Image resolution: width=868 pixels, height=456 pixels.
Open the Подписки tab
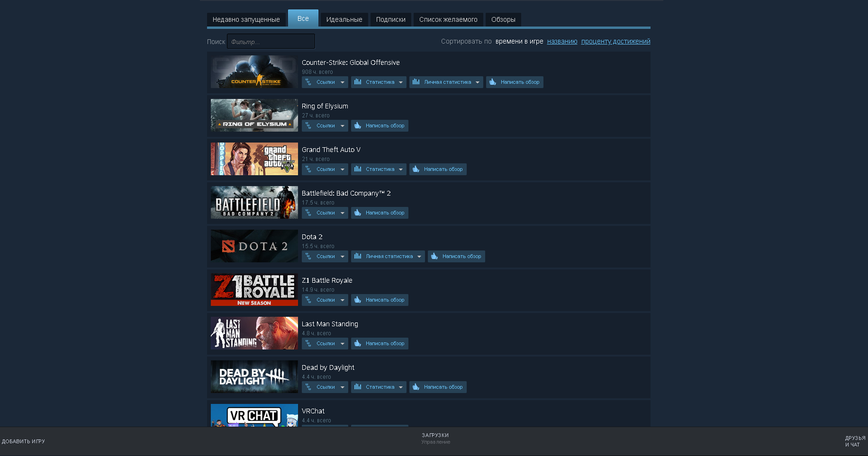click(x=391, y=19)
